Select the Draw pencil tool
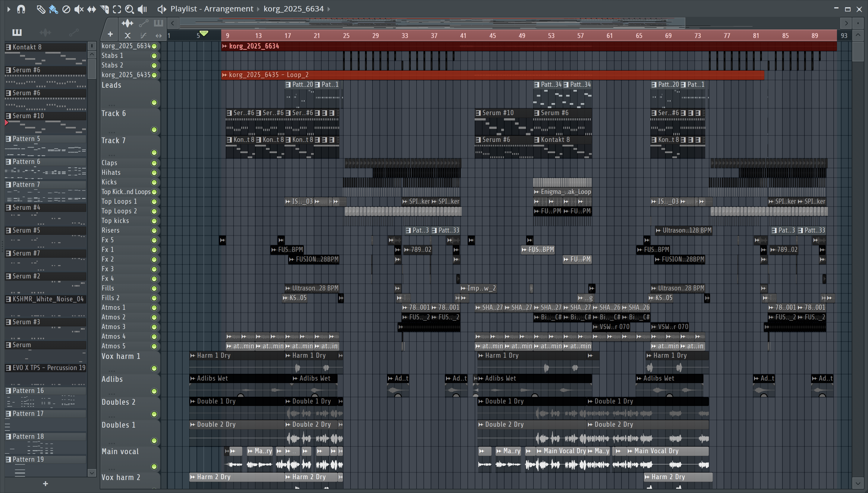868x493 pixels. [x=41, y=9]
